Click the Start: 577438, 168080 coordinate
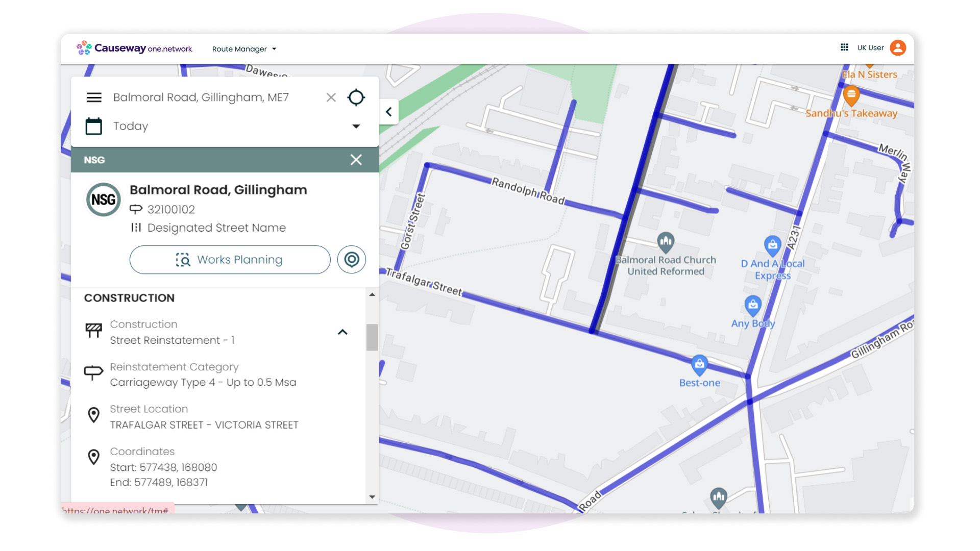 [163, 467]
